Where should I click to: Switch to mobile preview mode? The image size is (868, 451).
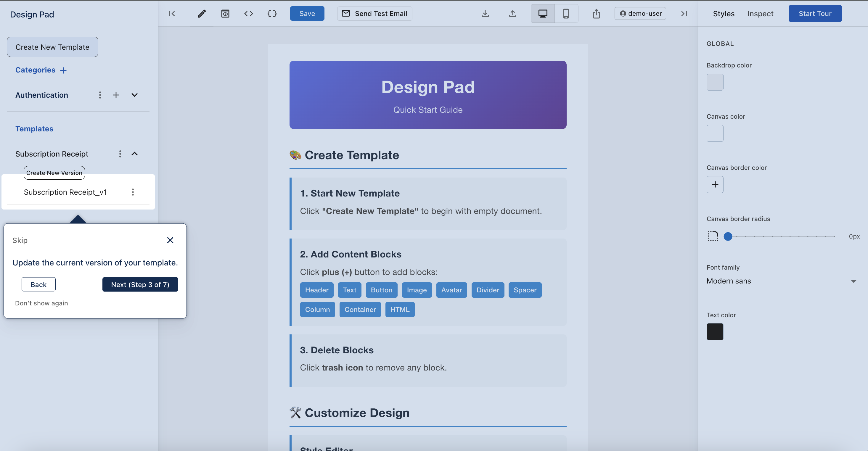click(x=566, y=14)
